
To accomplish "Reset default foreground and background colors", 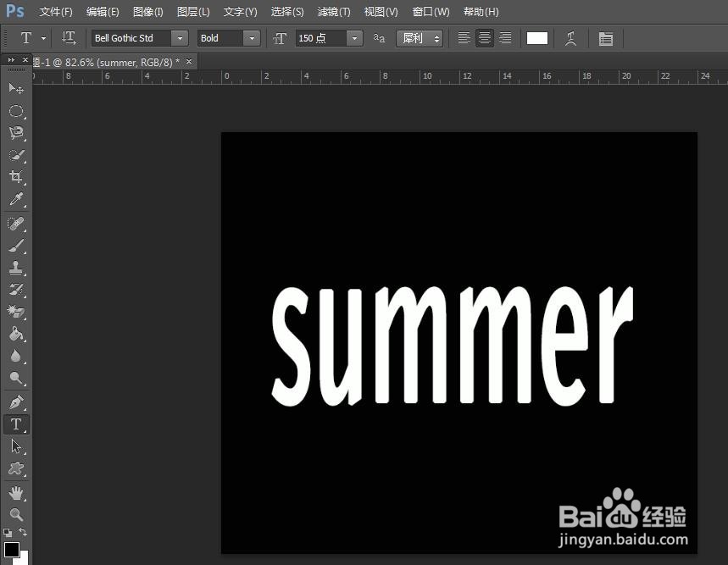I will pyautogui.click(x=8, y=533).
